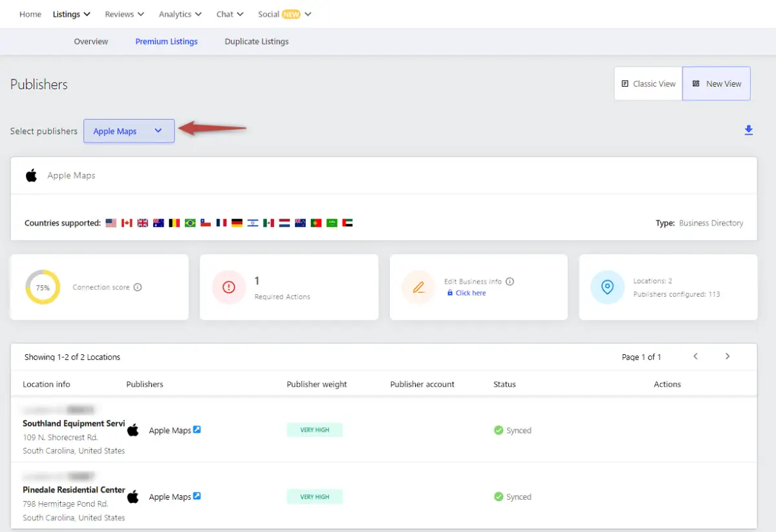Click the Edit Business info tooltip icon
Viewport: 776px width, 532px height.
(510, 282)
